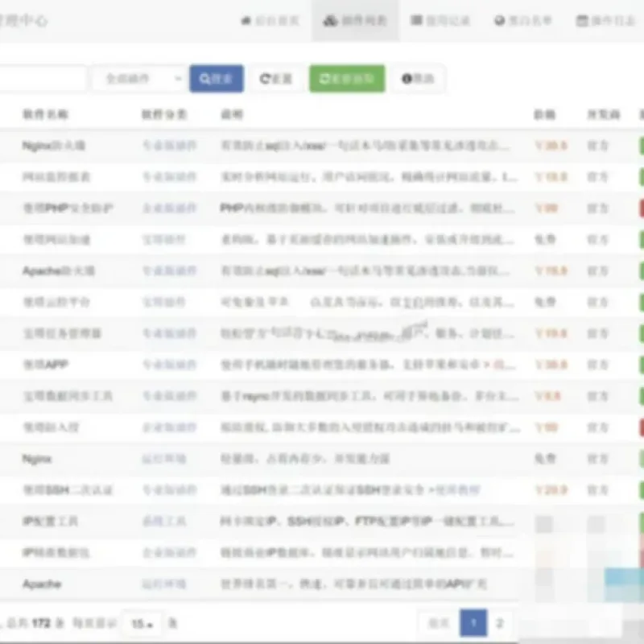Click the price cell in the Apache防火墙 row
The height and width of the screenshot is (644, 644).
(551, 270)
